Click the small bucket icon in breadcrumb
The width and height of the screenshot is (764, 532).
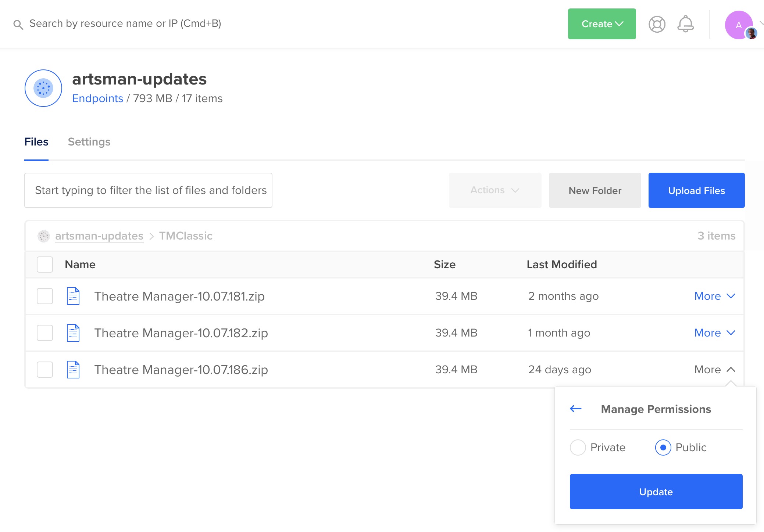point(44,236)
